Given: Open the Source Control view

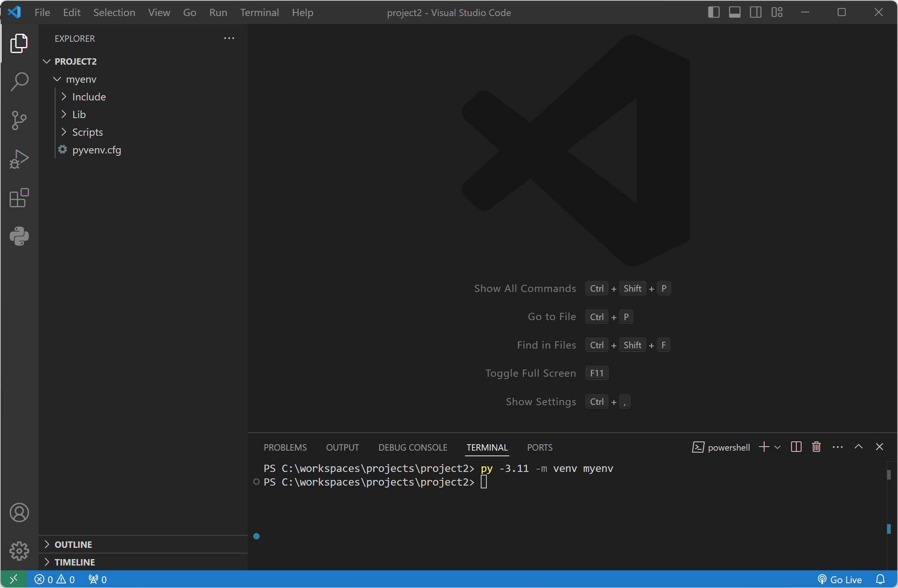Looking at the screenshot, I should pos(19,120).
